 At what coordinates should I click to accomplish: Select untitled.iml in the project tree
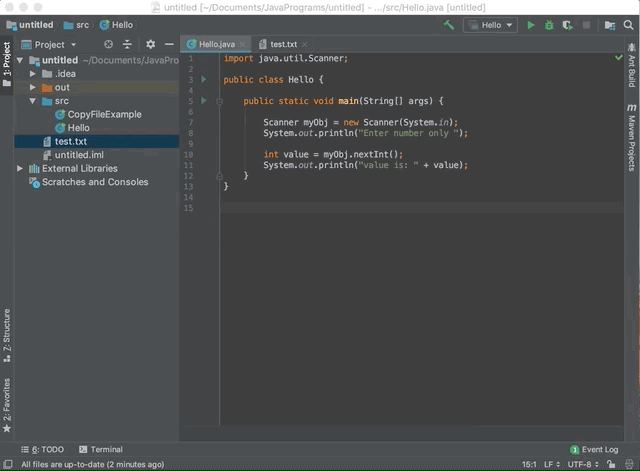pos(73,155)
